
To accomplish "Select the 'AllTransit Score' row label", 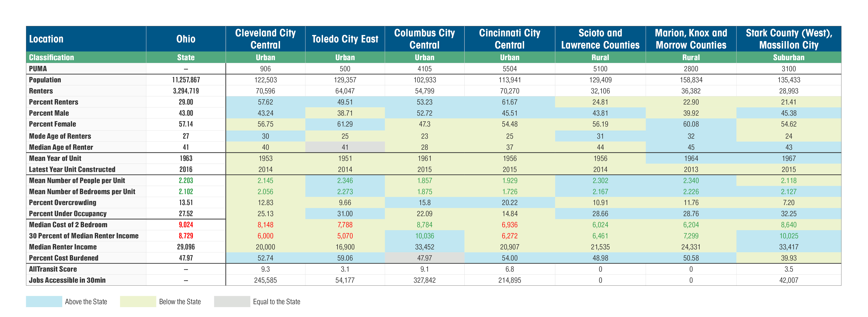I will point(53,269).
